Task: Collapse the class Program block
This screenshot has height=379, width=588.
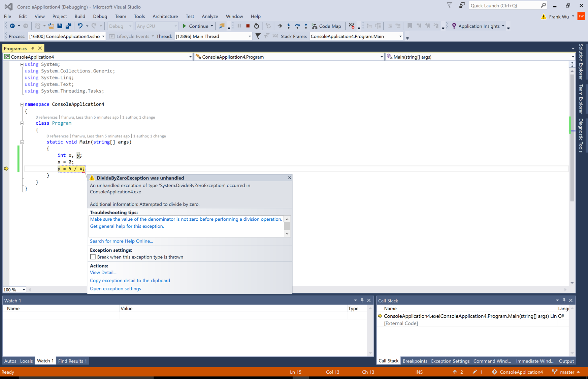Action: tap(22, 123)
